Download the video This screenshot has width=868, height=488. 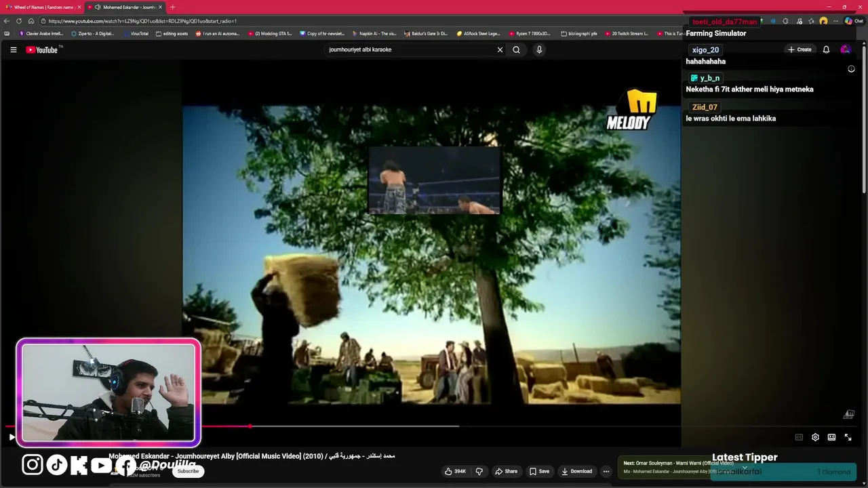click(576, 471)
